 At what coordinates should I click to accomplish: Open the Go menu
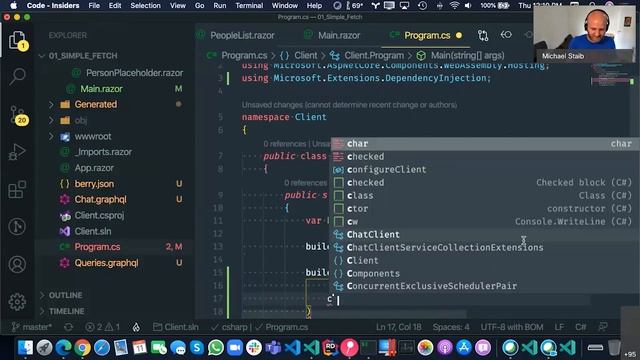200,6
